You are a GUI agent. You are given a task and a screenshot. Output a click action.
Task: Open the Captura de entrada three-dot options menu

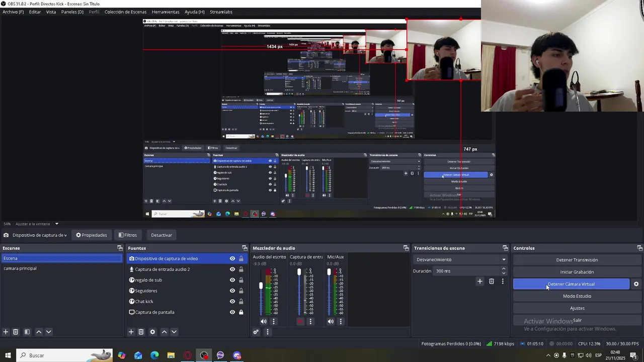coord(310,321)
